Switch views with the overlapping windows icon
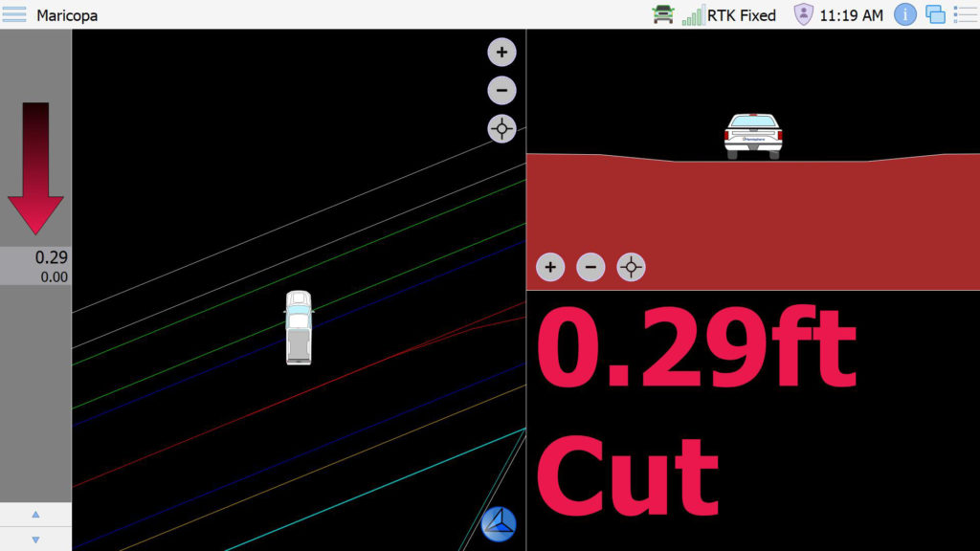This screenshot has height=551, width=980. pyautogui.click(x=935, y=14)
